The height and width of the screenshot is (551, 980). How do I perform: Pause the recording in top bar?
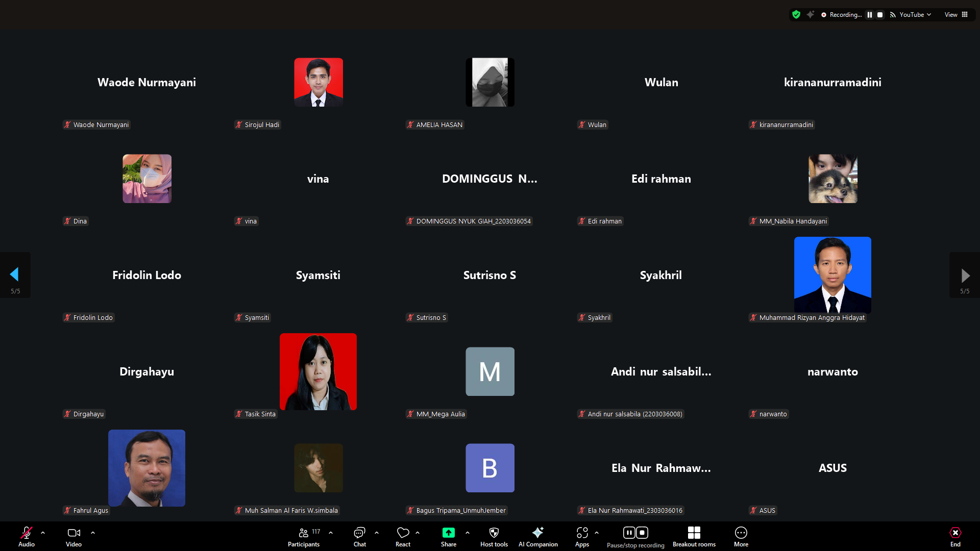tap(870, 15)
